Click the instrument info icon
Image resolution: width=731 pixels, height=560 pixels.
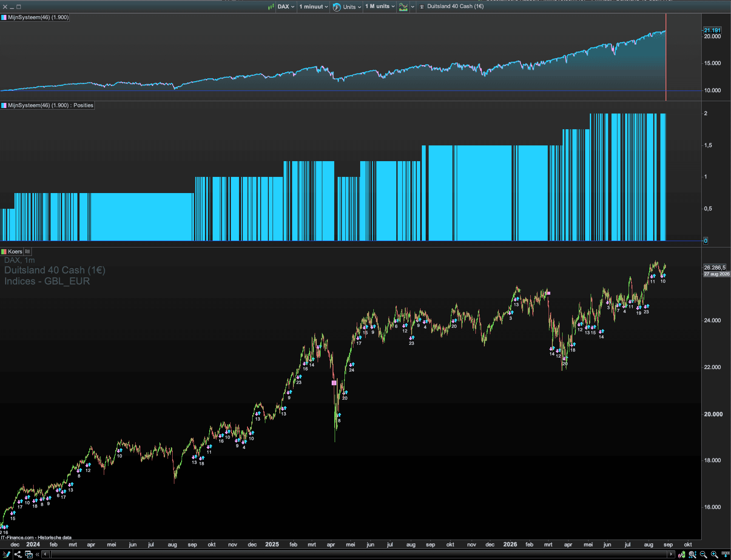[x=422, y=7]
